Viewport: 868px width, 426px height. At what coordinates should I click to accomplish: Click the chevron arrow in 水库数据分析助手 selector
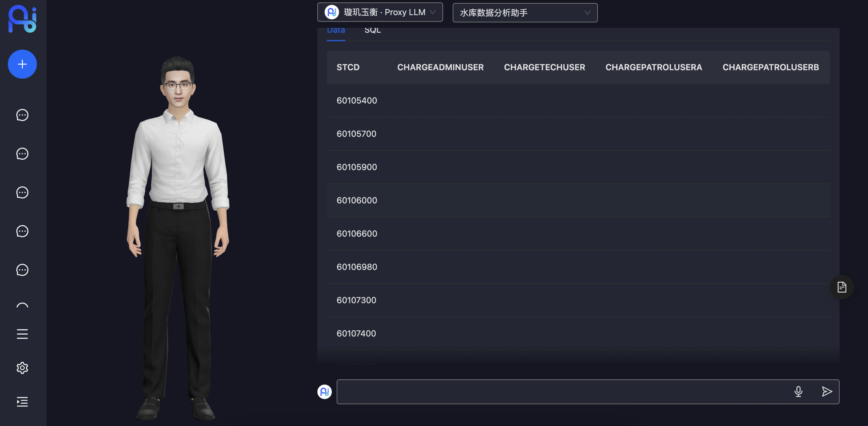pyautogui.click(x=587, y=13)
